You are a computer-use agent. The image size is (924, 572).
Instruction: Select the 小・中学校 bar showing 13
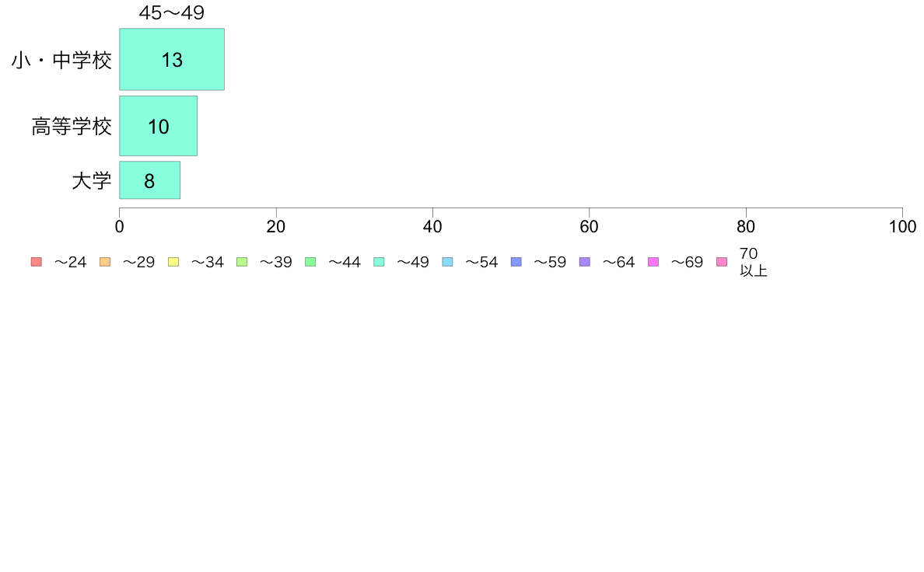pyautogui.click(x=172, y=60)
